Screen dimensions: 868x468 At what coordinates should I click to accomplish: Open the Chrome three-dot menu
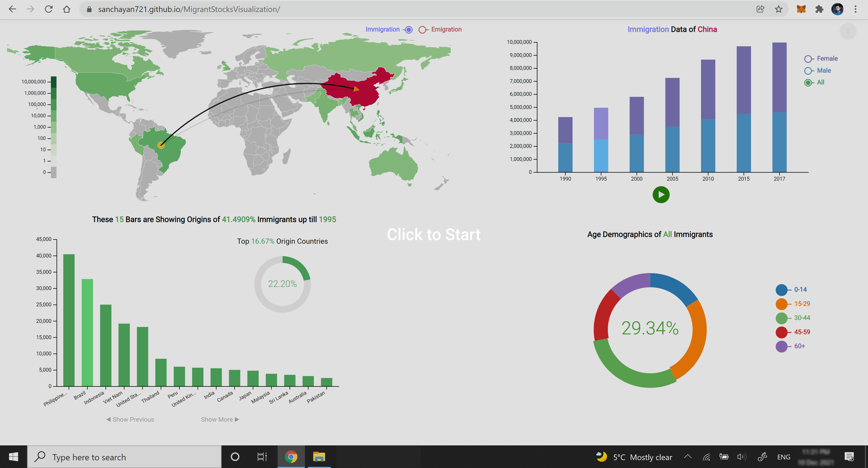pos(855,9)
